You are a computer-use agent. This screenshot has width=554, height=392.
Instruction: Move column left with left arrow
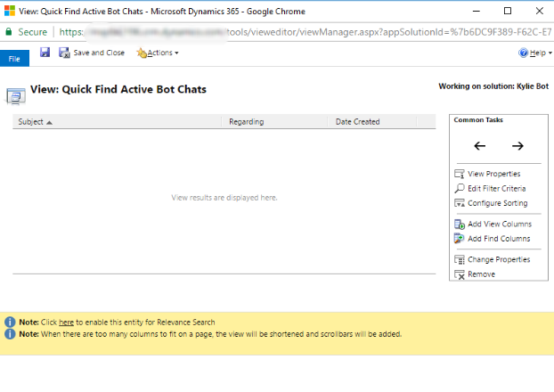(x=479, y=145)
